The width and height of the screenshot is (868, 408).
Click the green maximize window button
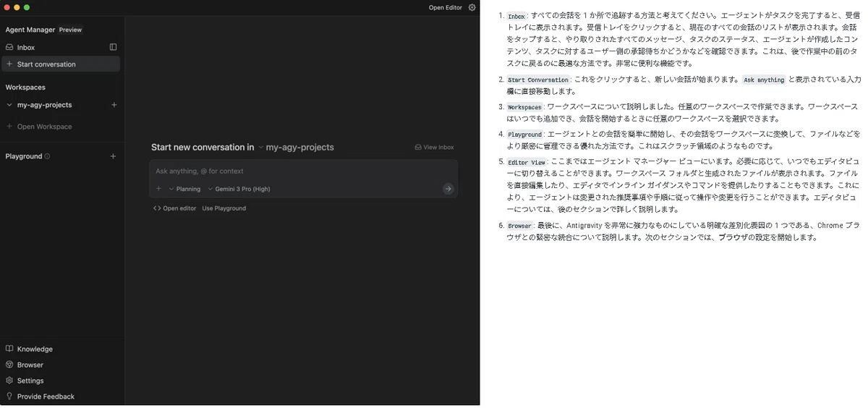[x=27, y=7]
